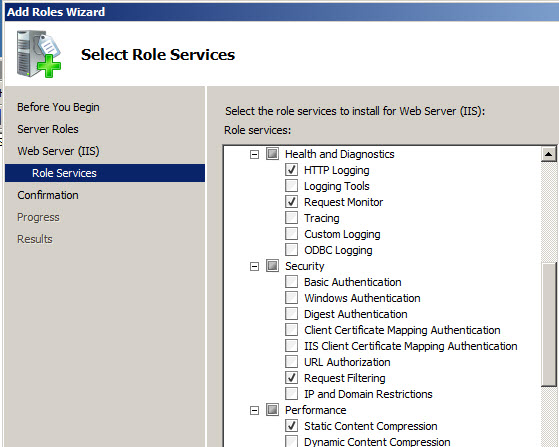Image resolution: width=559 pixels, height=447 pixels.
Task: Click the role services scrollbar thumb
Action: [x=548, y=324]
